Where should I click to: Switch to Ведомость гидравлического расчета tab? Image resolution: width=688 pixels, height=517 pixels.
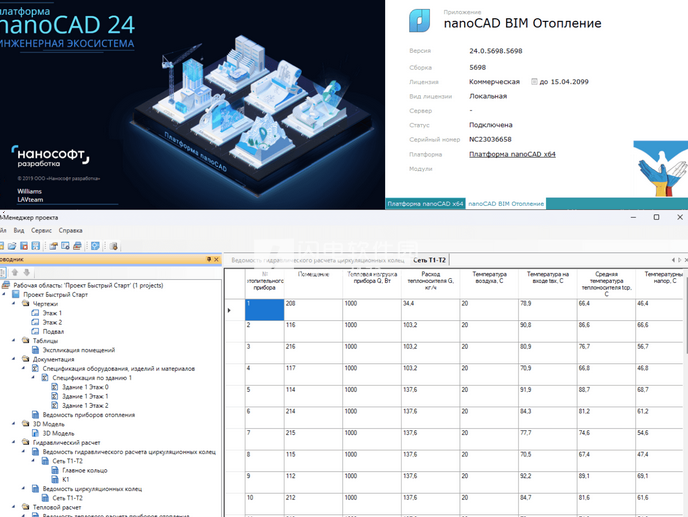click(318, 260)
